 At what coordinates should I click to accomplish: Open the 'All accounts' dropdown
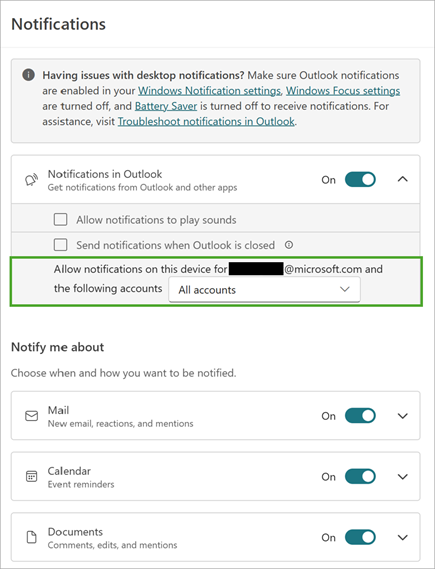pyautogui.click(x=264, y=290)
